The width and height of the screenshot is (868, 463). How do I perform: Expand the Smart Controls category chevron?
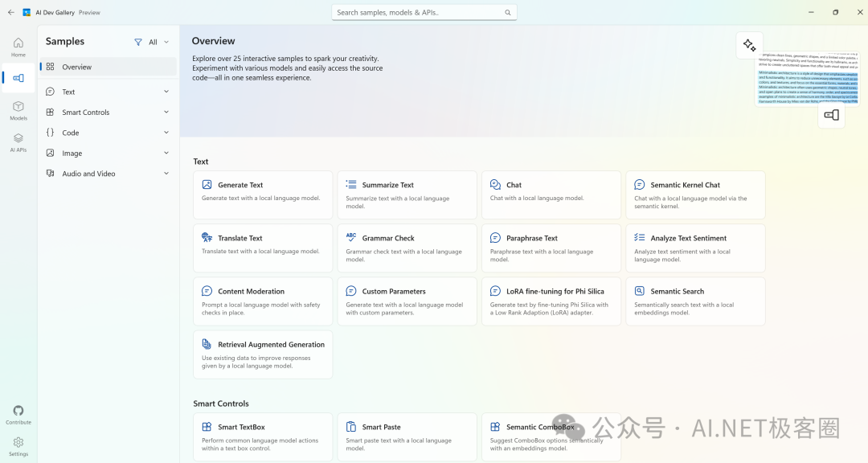tap(166, 112)
